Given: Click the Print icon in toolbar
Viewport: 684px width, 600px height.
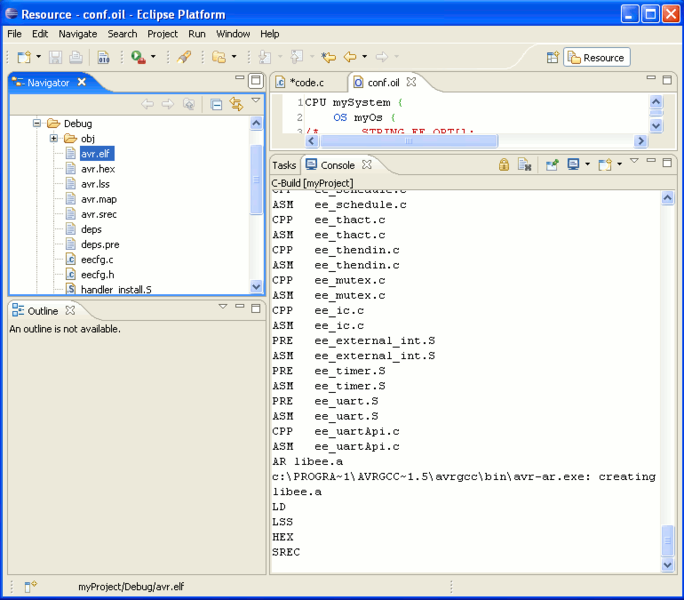Looking at the screenshot, I should coord(75,57).
